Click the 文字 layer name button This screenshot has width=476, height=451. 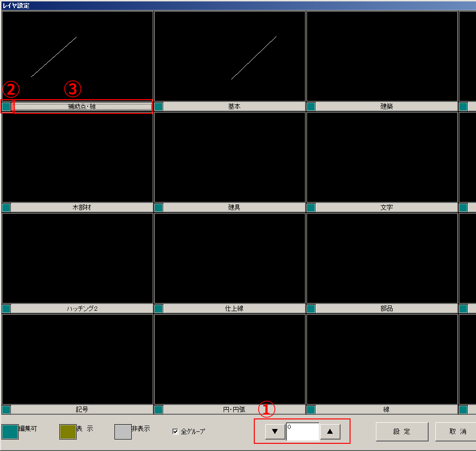(x=387, y=208)
